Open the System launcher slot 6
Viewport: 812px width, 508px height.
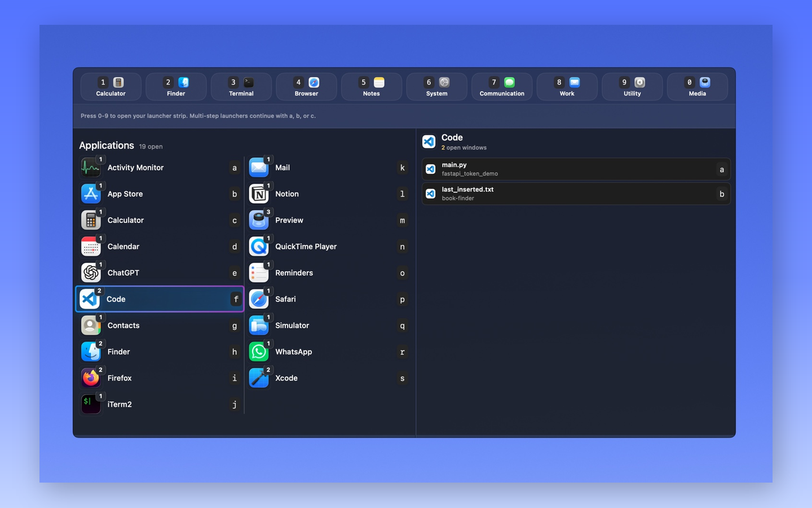(437, 87)
